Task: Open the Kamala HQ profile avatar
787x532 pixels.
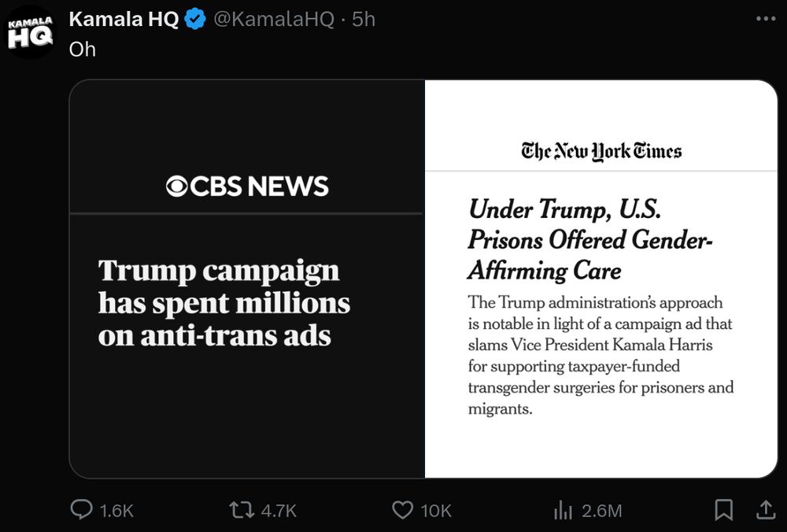Action: pos(30,30)
